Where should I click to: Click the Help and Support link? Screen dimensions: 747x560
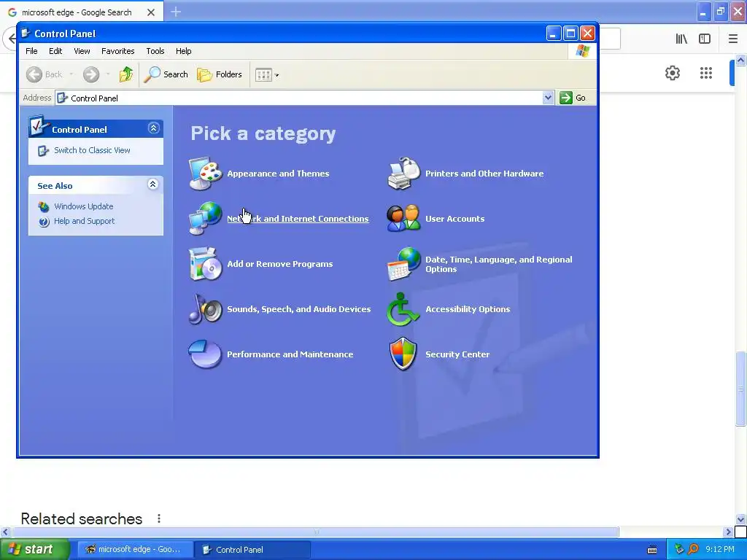click(x=85, y=222)
